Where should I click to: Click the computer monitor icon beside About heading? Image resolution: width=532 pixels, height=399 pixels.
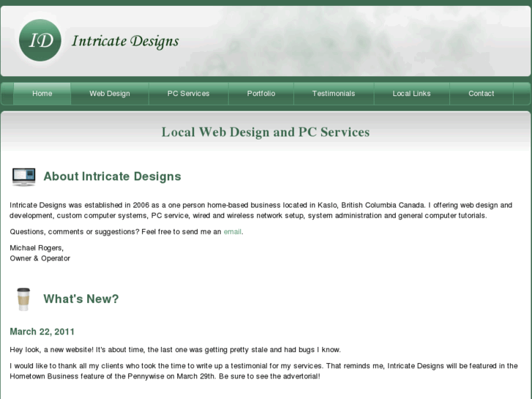23,177
